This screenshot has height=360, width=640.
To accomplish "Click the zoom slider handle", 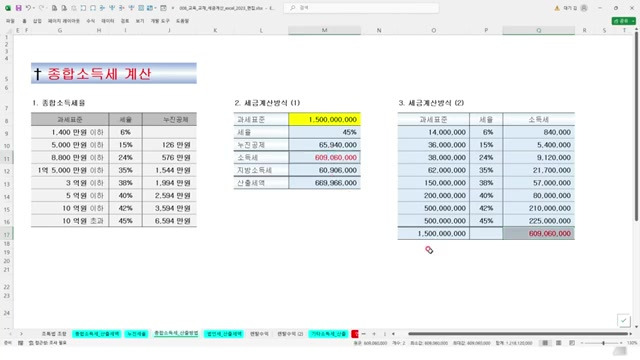I will pos(603,343).
